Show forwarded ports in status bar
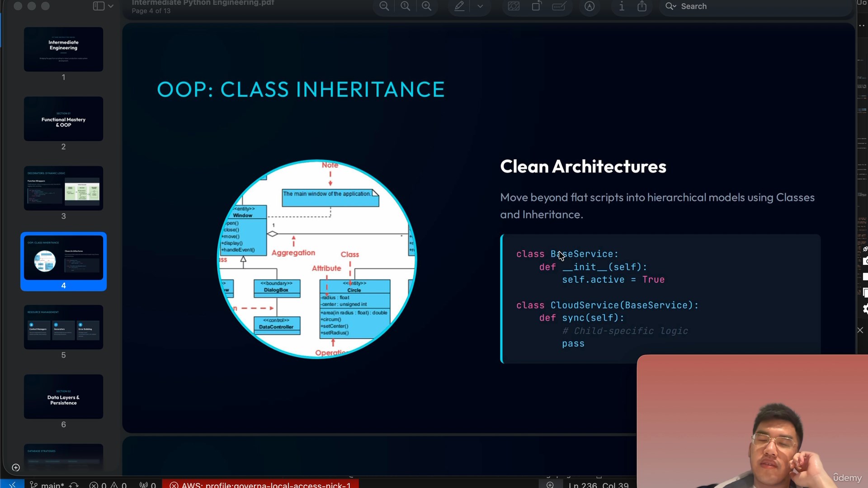The height and width of the screenshot is (488, 868). [x=148, y=485]
